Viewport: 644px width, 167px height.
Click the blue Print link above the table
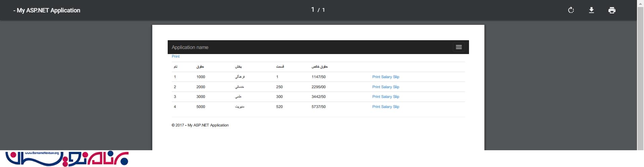tap(175, 56)
